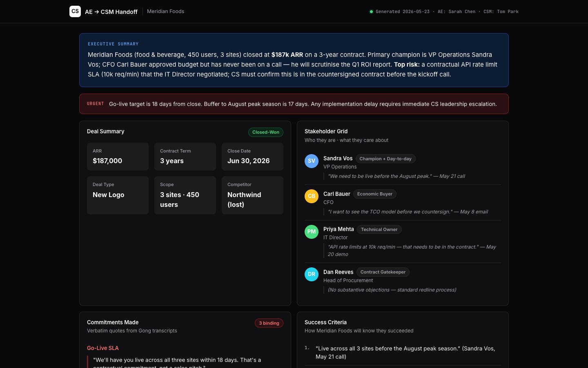Click the CS logo icon in header
This screenshot has width=588, height=368.
75,11
